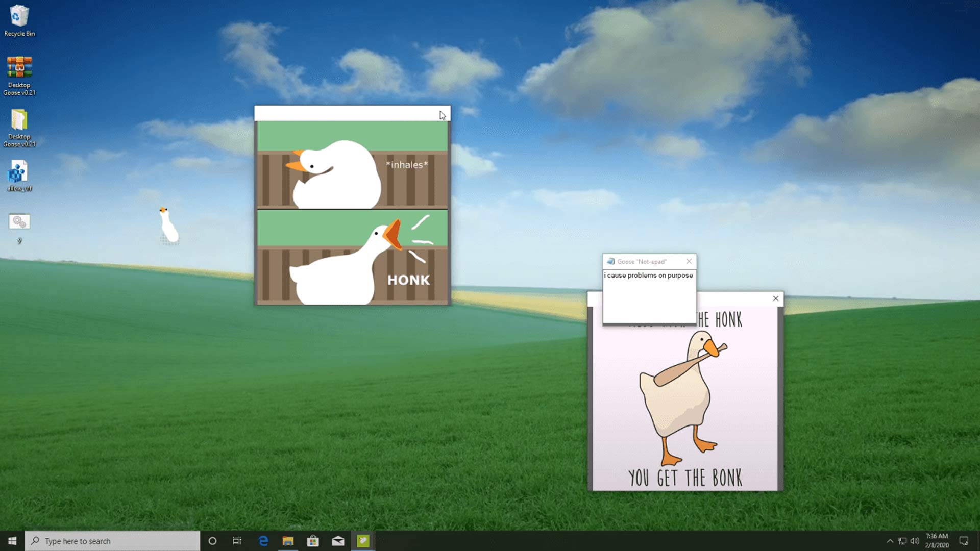
Task: Close the bonk goose meme window
Action: tap(776, 298)
